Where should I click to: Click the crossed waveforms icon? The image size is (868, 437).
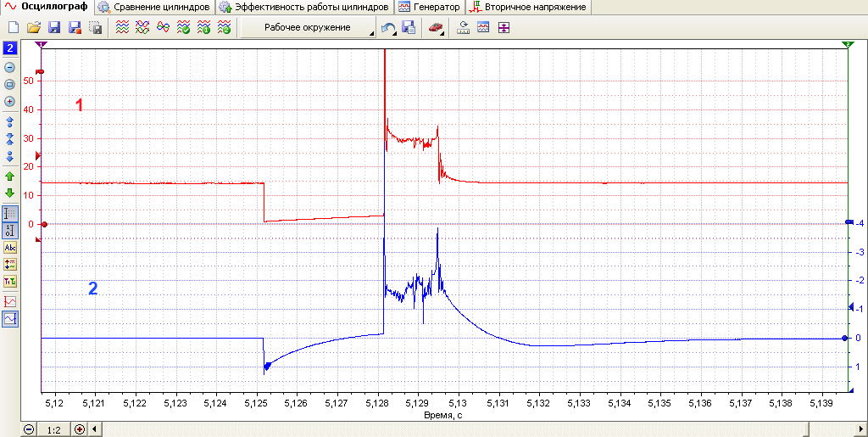[x=142, y=27]
